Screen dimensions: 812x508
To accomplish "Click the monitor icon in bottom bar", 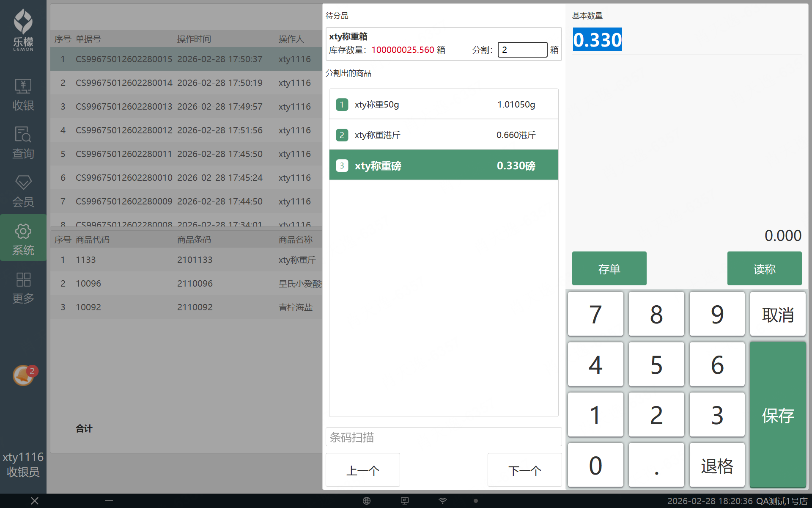I will point(405,501).
